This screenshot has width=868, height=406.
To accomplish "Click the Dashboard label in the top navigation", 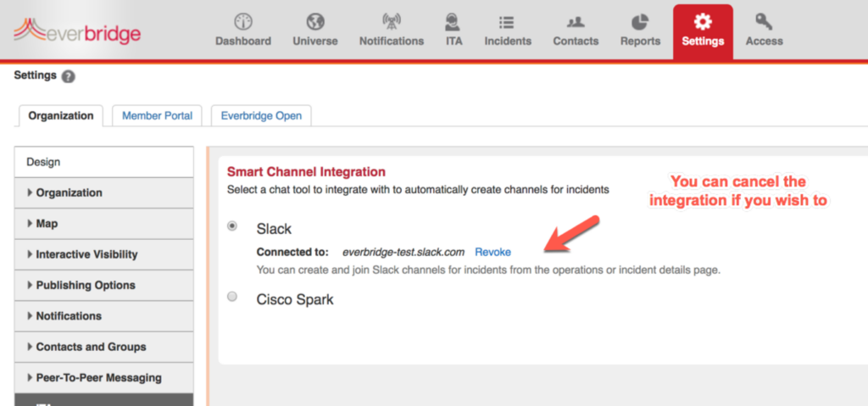I will pyautogui.click(x=243, y=41).
